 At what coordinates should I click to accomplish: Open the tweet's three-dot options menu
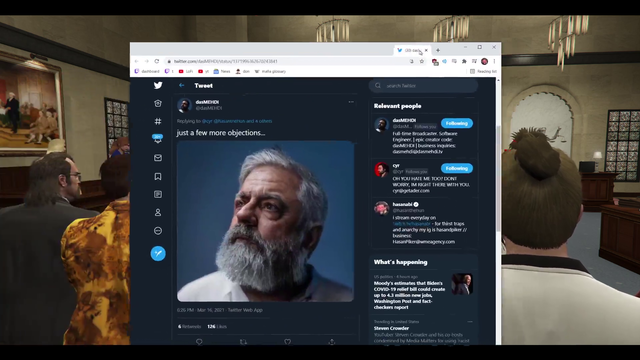pyautogui.click(x=351, y=102)
